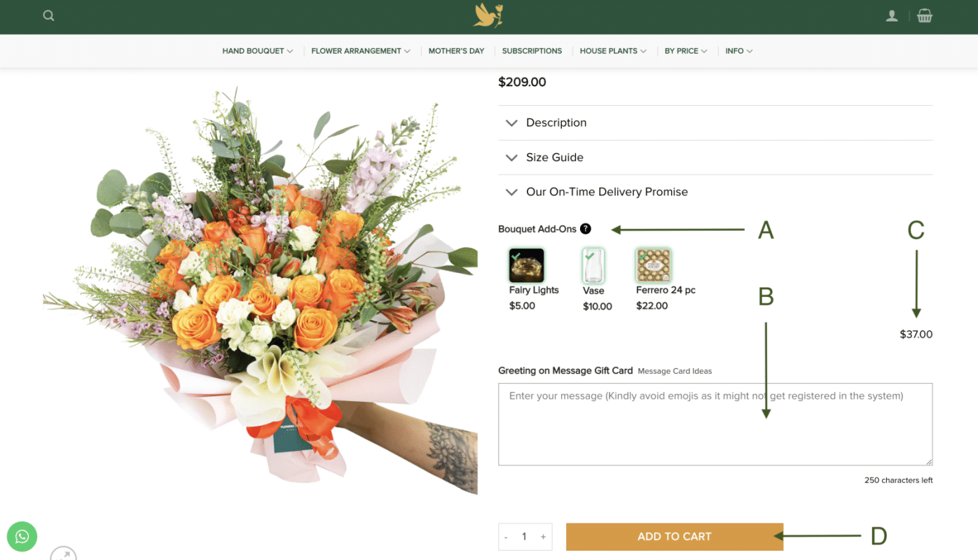Open the Mother's Day menu item
The height and width of the screenshot is (560, 978).
coord(456,51)
